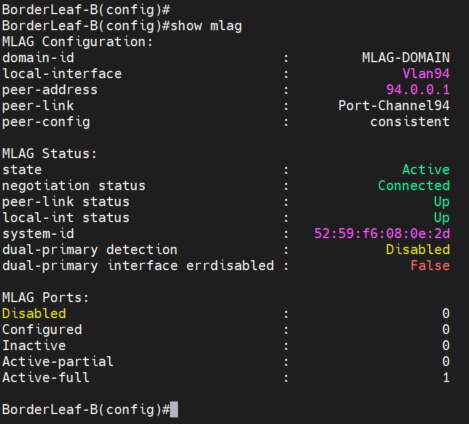Select the 1 count for Active-full ports
The width and height of the screenshot is (469, 424).
(x=446, y=377)
